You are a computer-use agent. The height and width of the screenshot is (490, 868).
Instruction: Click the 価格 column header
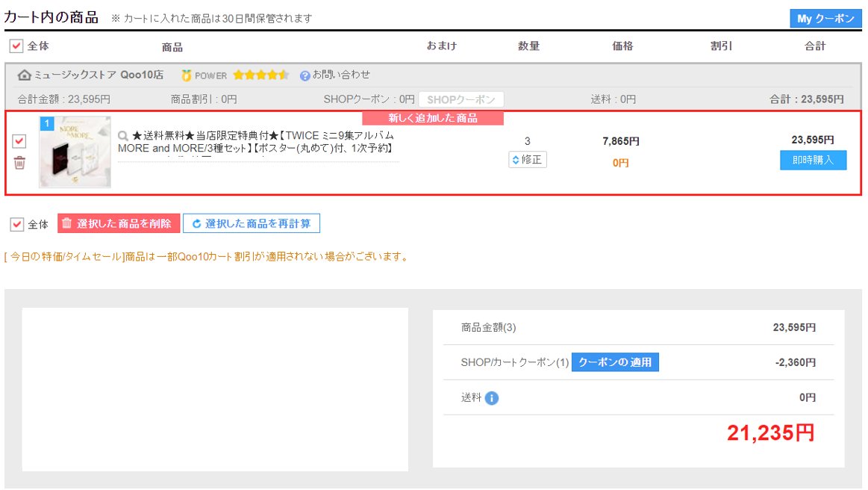pyautogui.click(x=622, y=46)
